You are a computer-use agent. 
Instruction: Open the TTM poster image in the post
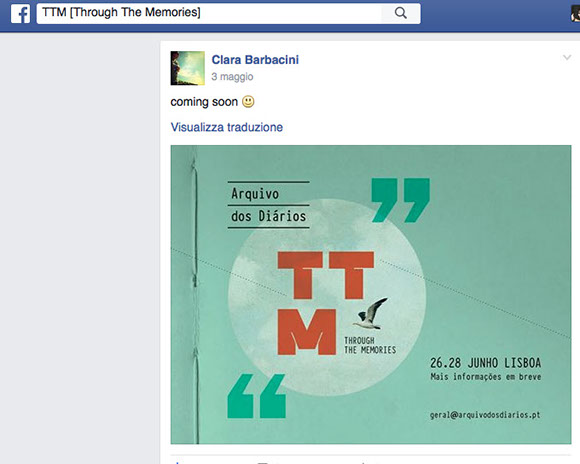click(x=371, y=295)
